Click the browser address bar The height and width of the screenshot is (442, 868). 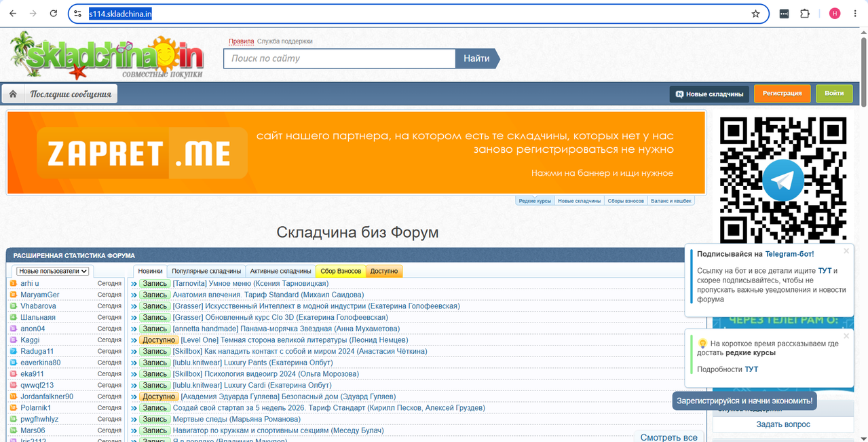pyautogui.click(x=419, y=14)
